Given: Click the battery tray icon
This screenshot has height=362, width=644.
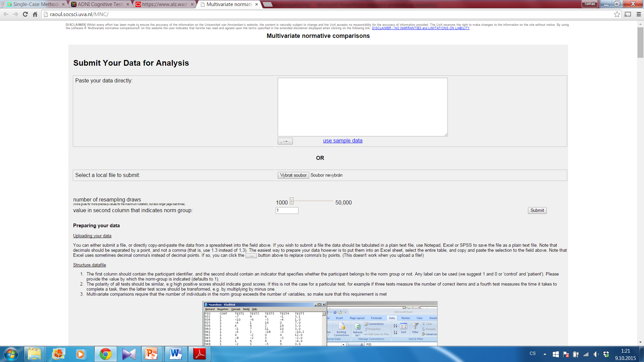Looking at the screenshot, I should (x=576, y=354).
